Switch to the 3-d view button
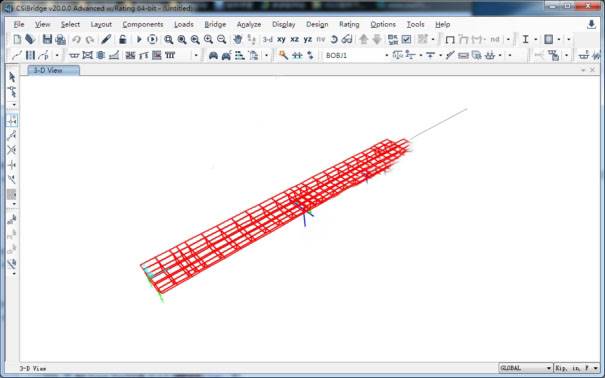Image resolution: width=605 pixels, height=378 pixels. (267, 39)
